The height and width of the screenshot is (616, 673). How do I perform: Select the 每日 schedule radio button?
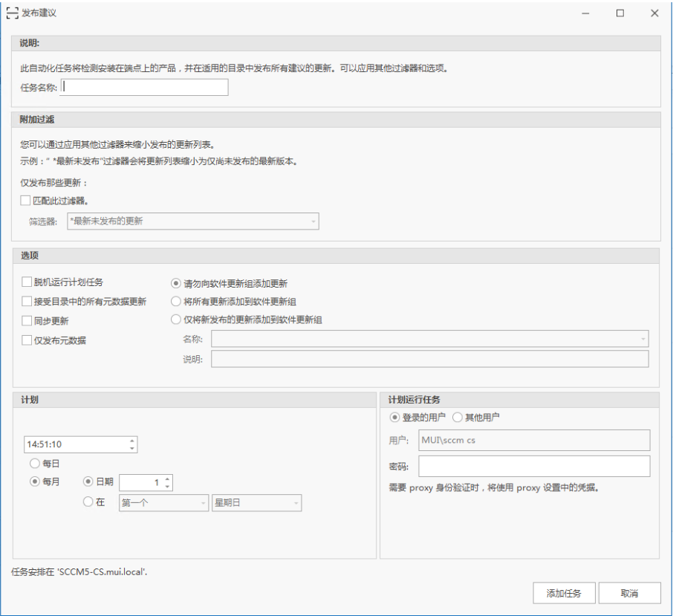point(35,463)
